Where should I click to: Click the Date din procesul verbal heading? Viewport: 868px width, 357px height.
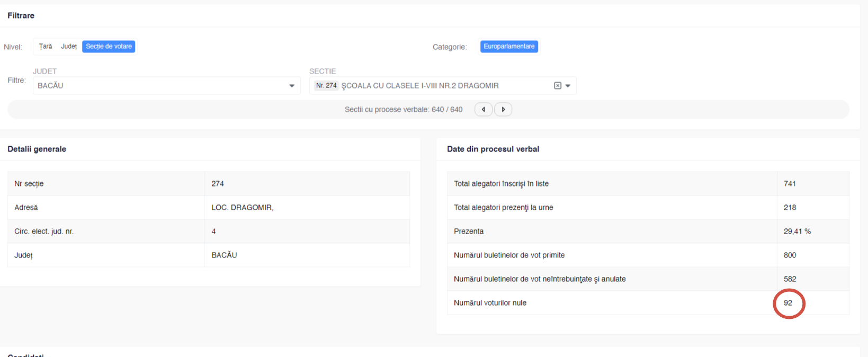pyautogui.click(x=493, y=149)
